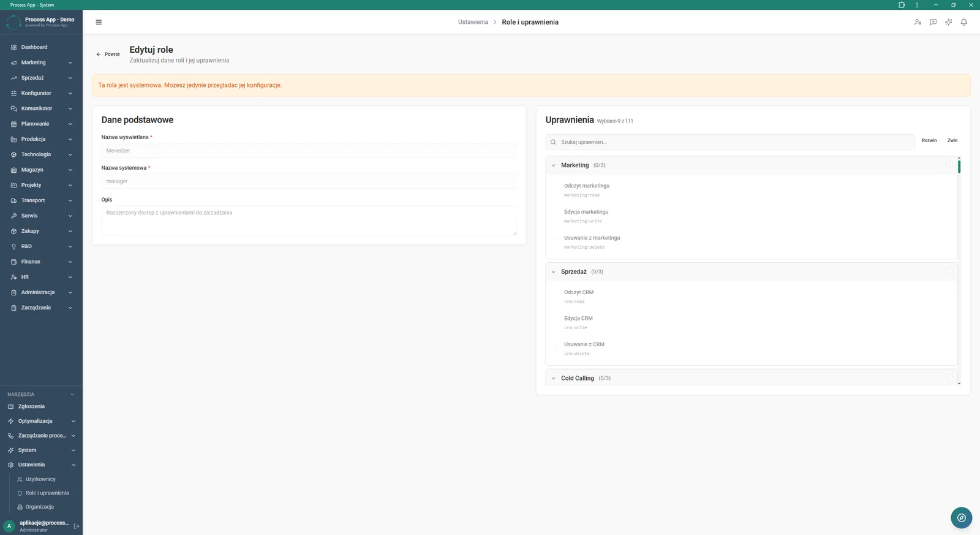Click the logout icon beside the account name

pyautogui.click(x=77, y=526)
